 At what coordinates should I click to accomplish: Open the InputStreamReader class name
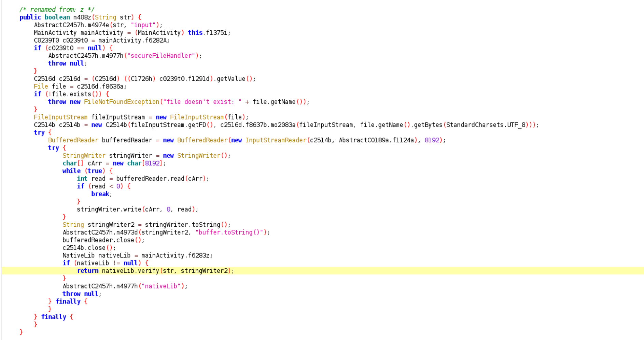pyautogui.click(x=276, y=140)
